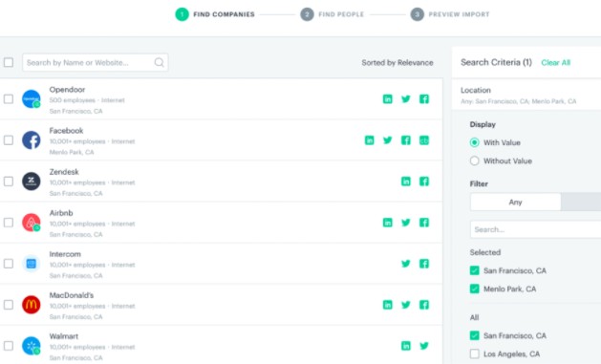Click the Zendesk company logo

coord(31,182)
